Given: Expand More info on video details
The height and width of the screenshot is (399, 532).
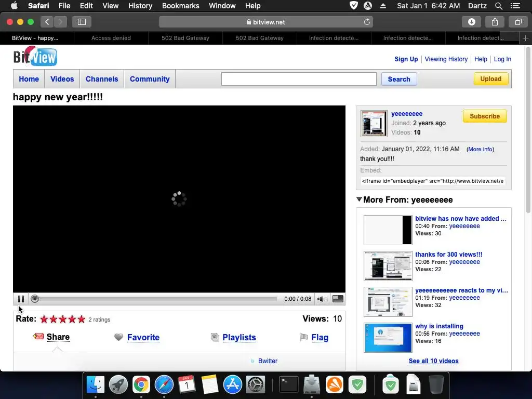Looking at the screenshot, I should coord(480,149).
